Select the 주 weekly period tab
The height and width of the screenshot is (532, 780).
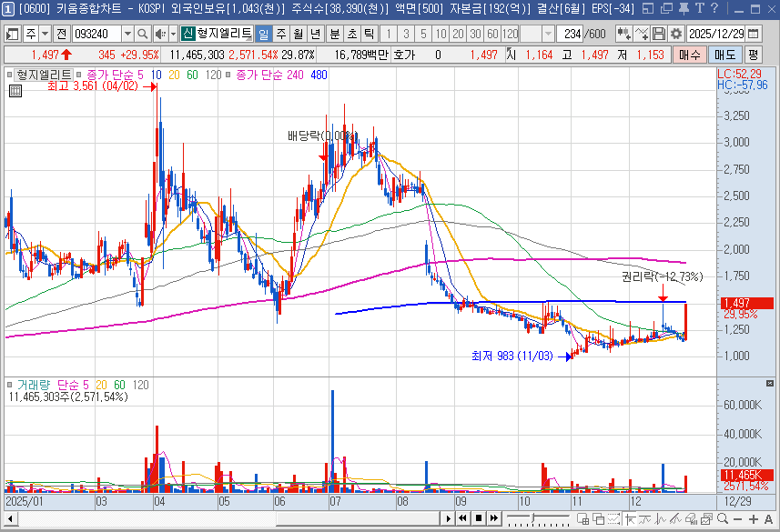point(281,34)
